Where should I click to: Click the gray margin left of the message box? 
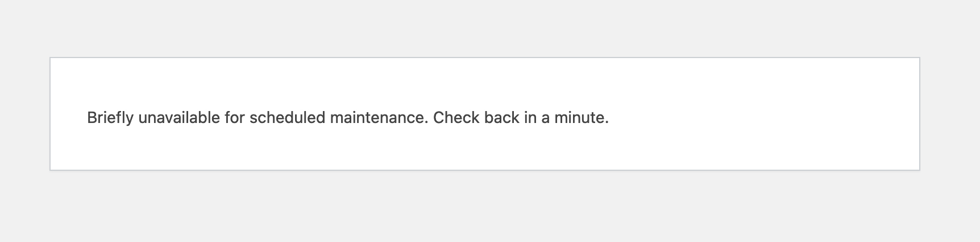tap(24, 114)
